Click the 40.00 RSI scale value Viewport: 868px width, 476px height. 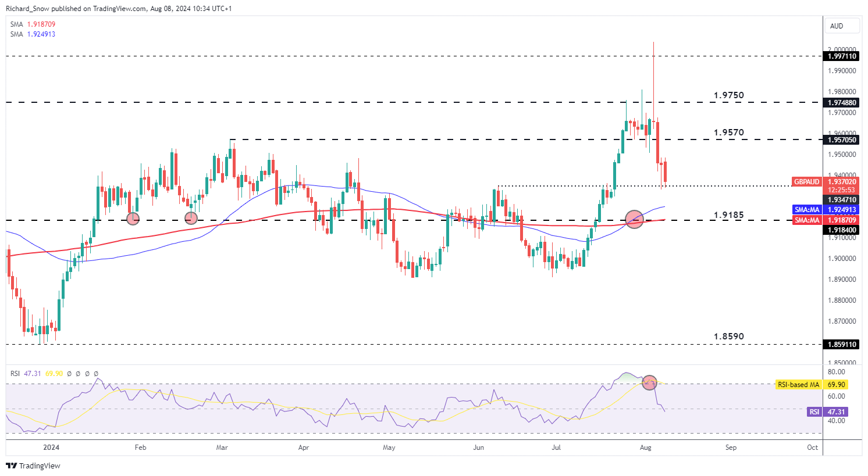[x=836, y=421]
